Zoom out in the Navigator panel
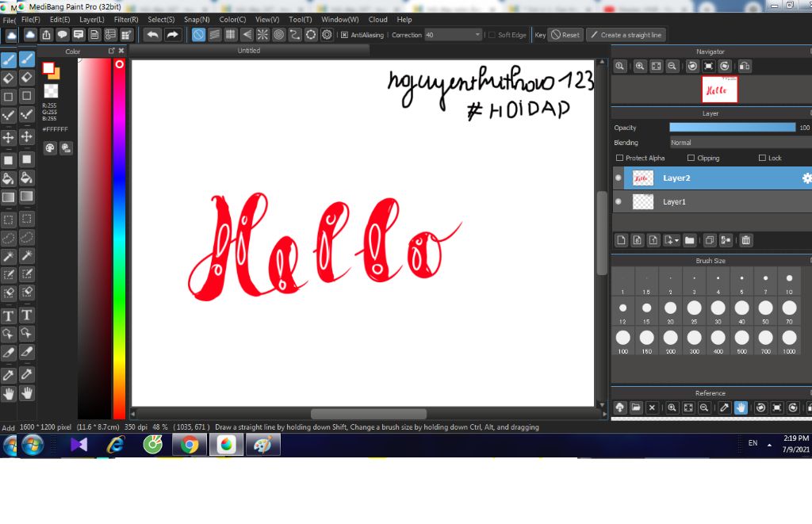This screenshot has height=524, width=812. pos(672,67)
